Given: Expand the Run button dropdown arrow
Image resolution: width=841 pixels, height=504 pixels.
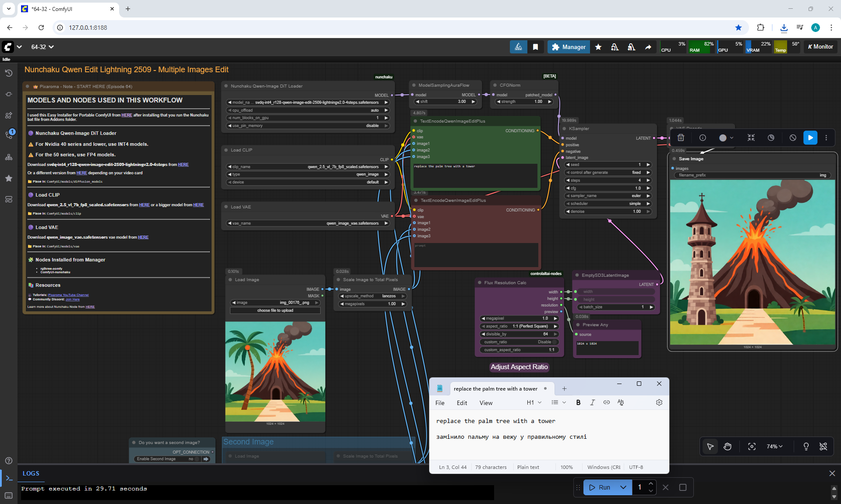Looking at the screenshot, I should point(623,487).
